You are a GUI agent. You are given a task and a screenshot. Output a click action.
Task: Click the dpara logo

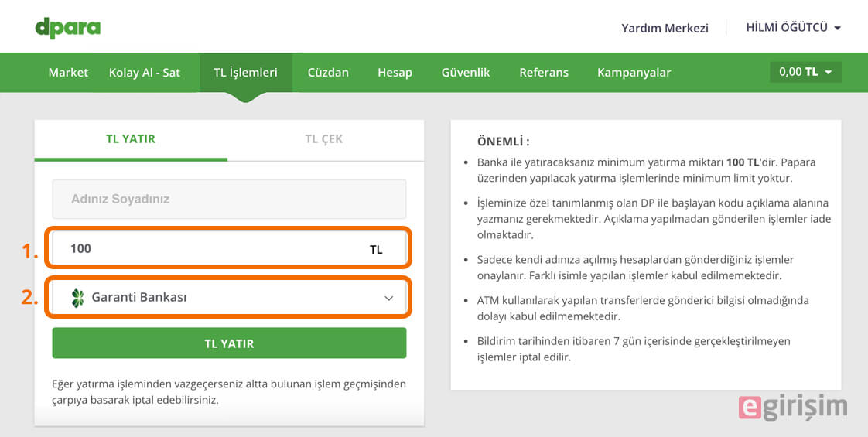tap(67, 28)
